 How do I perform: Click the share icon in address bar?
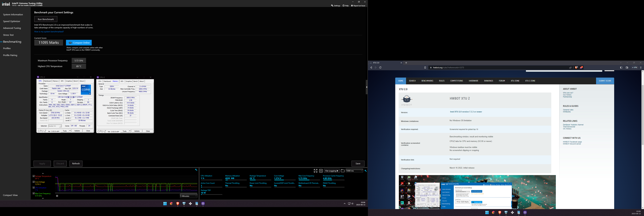pyautogui.click(x=570, y=67)
